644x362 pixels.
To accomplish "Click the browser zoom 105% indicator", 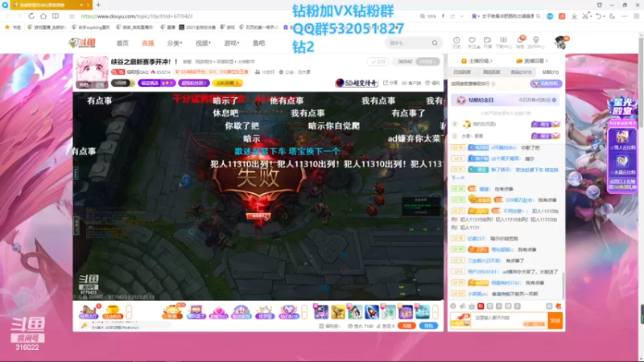I will click(x=428, y=16).
